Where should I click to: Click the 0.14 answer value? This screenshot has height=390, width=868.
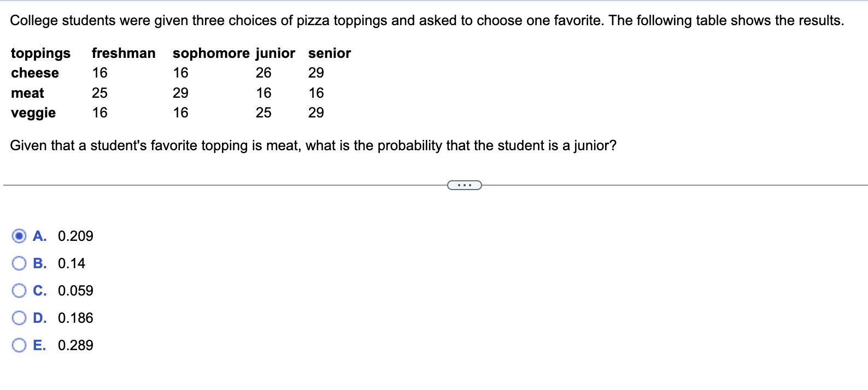[x=72, y=263]
